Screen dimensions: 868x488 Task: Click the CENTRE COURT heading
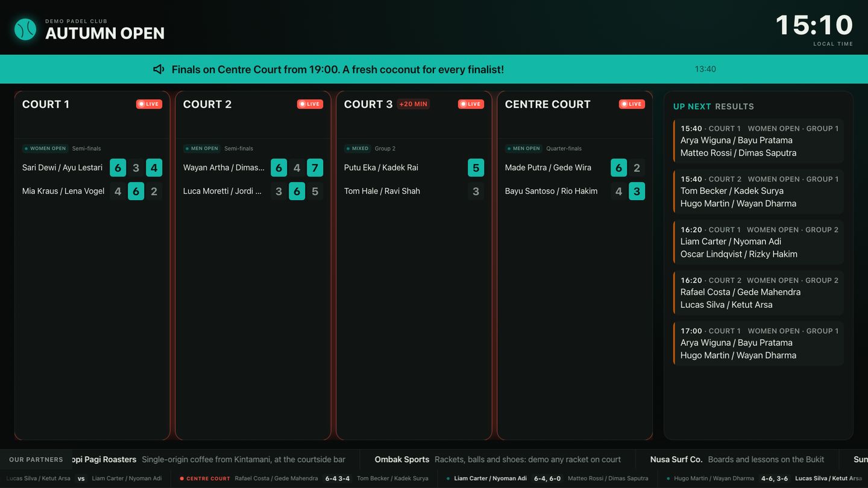click(548, 104)
